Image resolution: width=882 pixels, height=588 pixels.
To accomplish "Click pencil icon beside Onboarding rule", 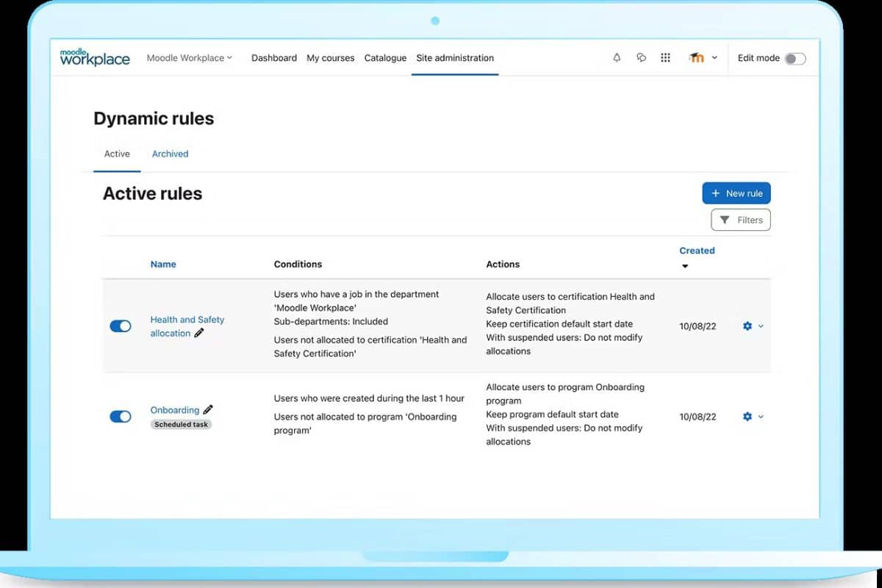I will pos(208,409).
